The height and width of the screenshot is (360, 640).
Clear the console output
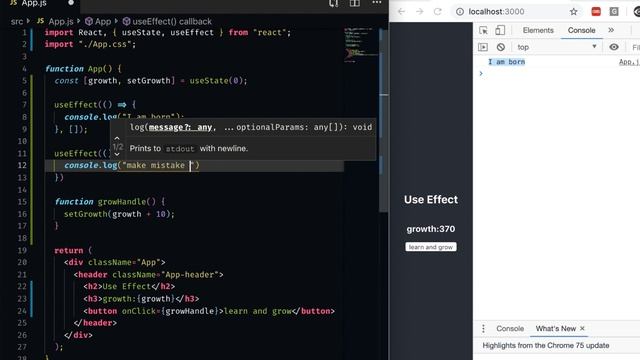click(500, 47)
